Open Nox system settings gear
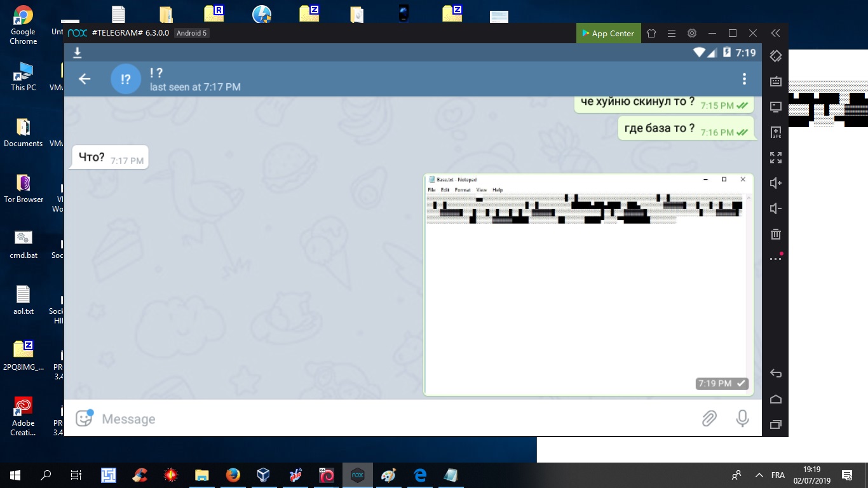This screenshot has height=488, width=868. [692, 33]
